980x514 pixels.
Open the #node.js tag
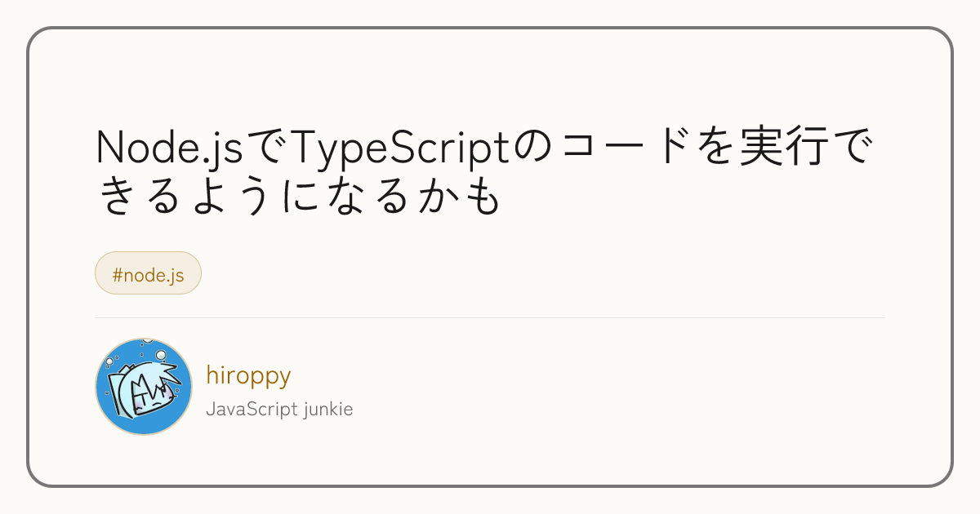click(148, 273)
